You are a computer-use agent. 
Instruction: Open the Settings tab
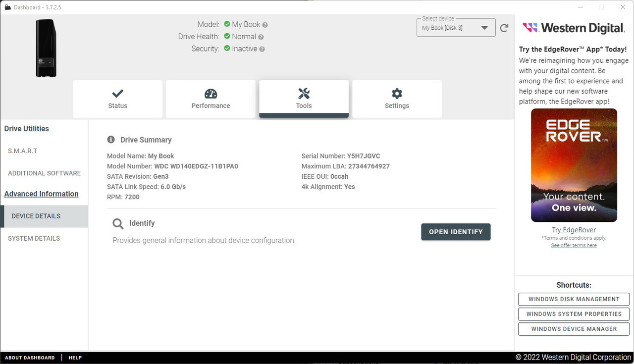tap(397, 99)
